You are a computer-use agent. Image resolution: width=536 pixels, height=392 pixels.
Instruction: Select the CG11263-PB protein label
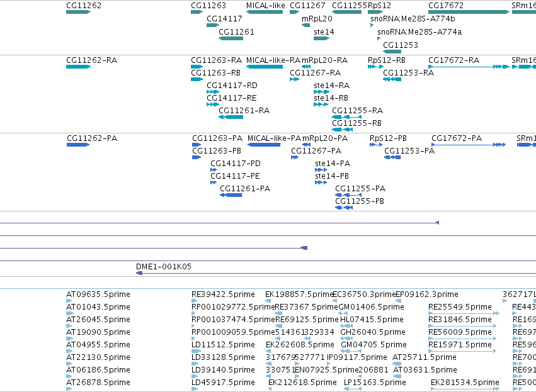tap(217, 151)
